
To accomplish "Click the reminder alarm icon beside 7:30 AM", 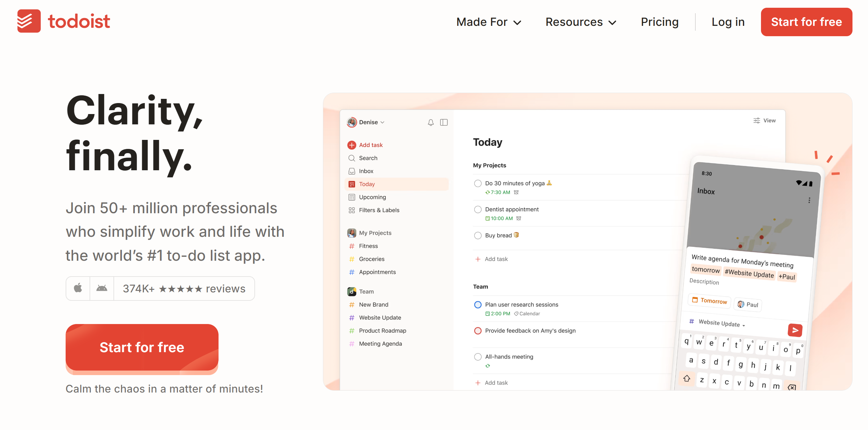I will click(516, 192).
